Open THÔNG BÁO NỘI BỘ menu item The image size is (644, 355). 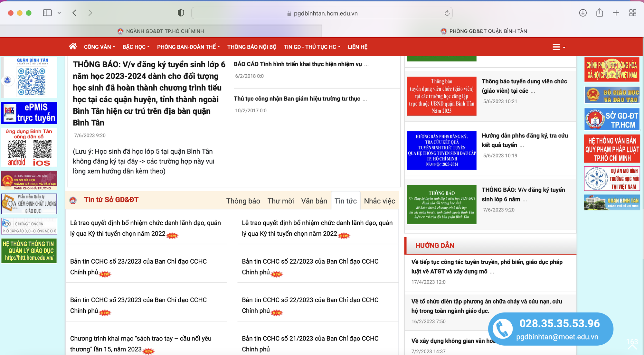click(252, 47)
